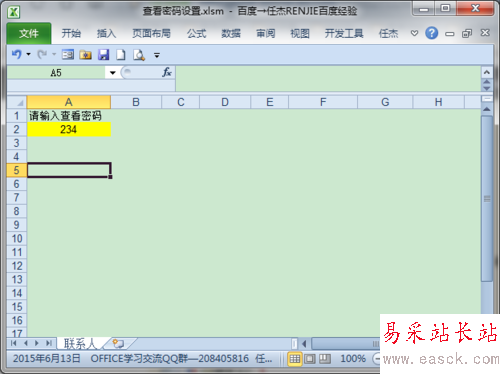Click the ribbon minimize heart-shaped arrow icon
Image resolution: width=500 pixels, height=374 pixels.
pyautogui.click(x=414, y=33)
